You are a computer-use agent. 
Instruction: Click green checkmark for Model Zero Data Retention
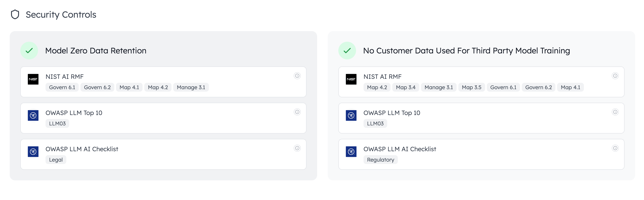coord(29,50)
